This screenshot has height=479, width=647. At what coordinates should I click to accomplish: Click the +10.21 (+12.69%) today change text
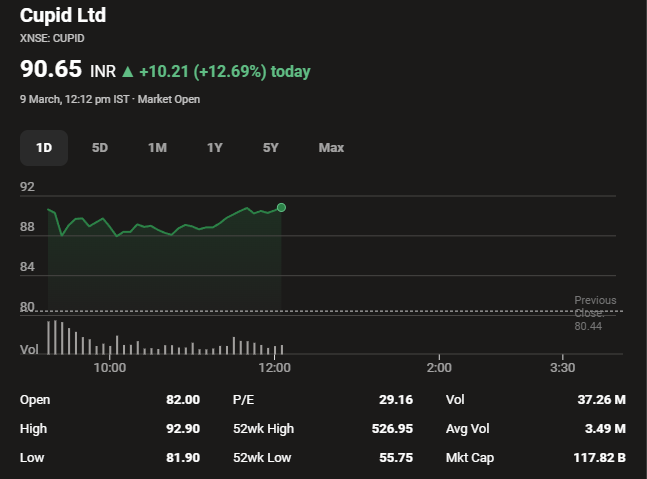[x=224, y=72]
